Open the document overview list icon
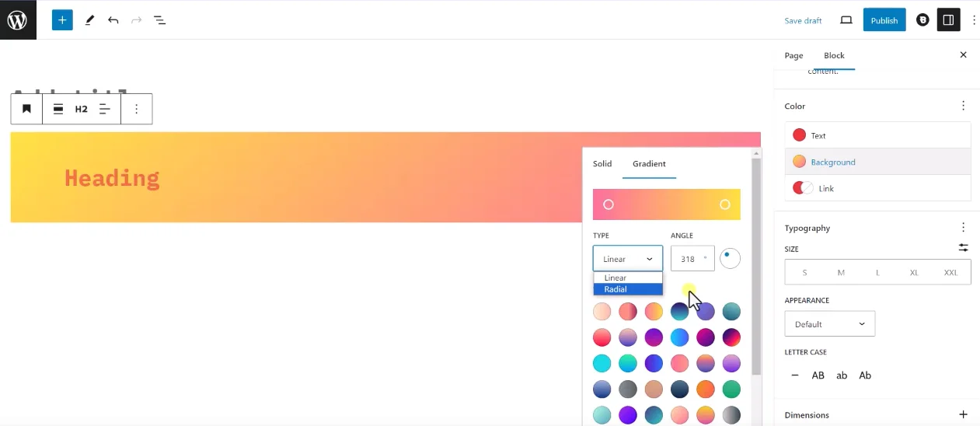The width and height of the screenshot is (980, 426). click(x=159, y=20)
